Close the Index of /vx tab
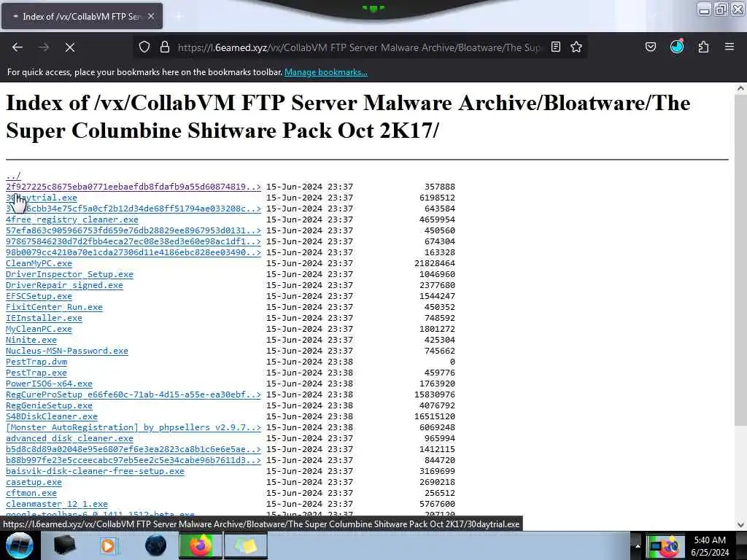 (151, 16)
